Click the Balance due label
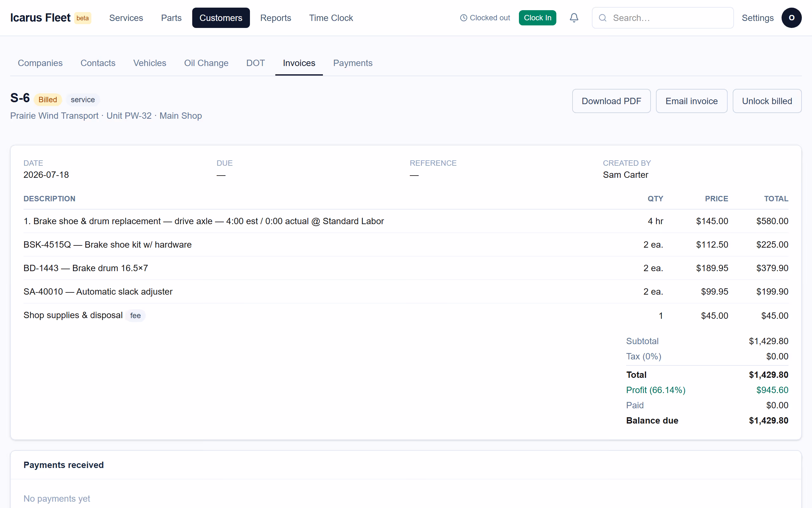 (652, 420)
